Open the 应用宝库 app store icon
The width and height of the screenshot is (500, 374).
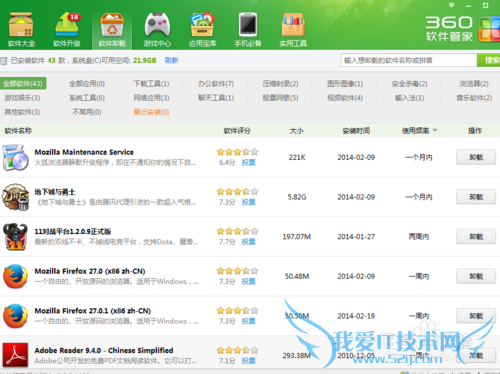(202, 29)
